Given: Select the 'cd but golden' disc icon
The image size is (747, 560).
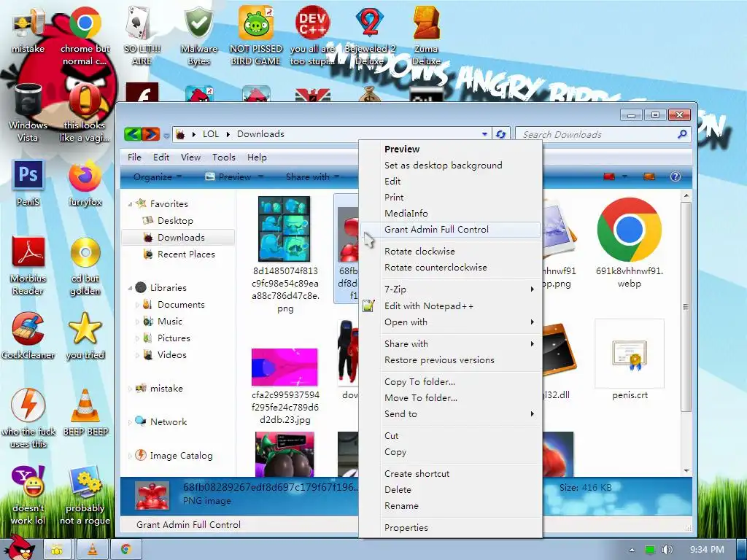Looking at the screenshot, I should [85, 265].
